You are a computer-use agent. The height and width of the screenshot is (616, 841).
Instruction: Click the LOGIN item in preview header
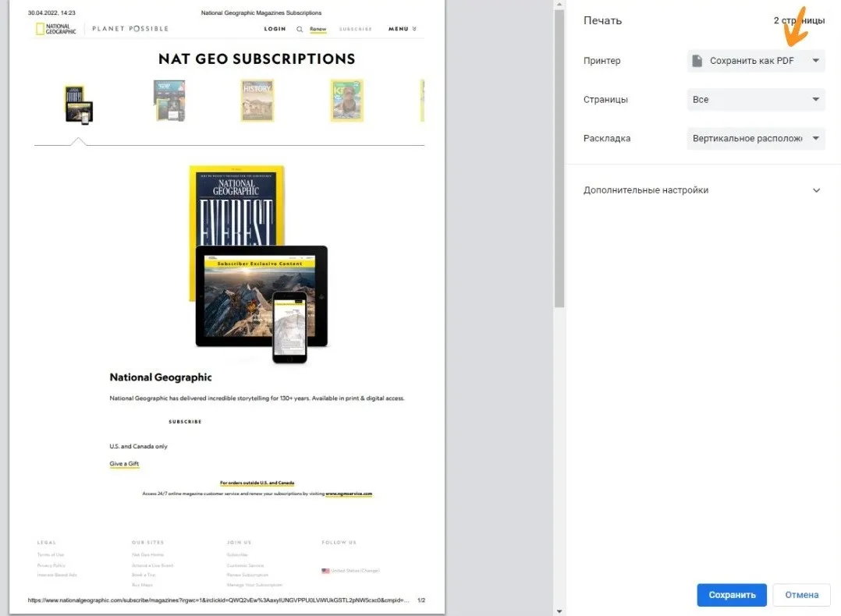click(x=275, y=29)
